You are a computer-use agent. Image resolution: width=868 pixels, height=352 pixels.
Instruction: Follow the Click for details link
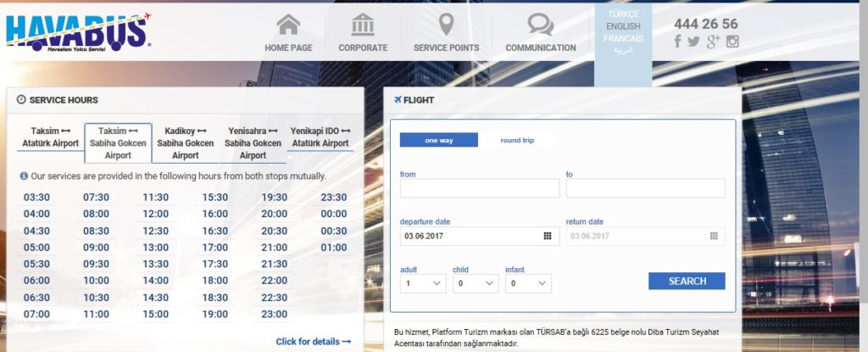point(314,342)
